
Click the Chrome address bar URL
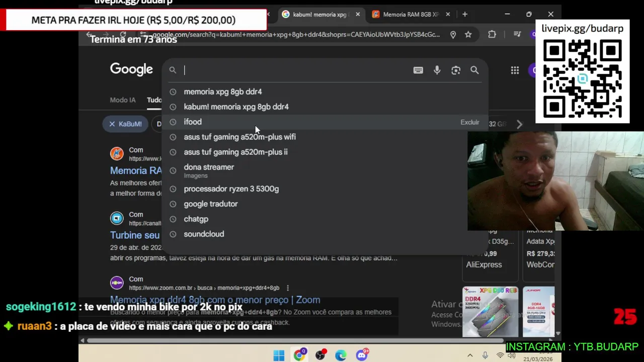point(296,35)
